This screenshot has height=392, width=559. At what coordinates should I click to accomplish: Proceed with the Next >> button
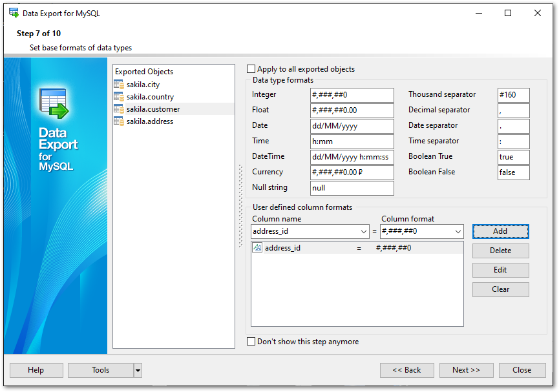pyautogui.click(x=467, y=370)
